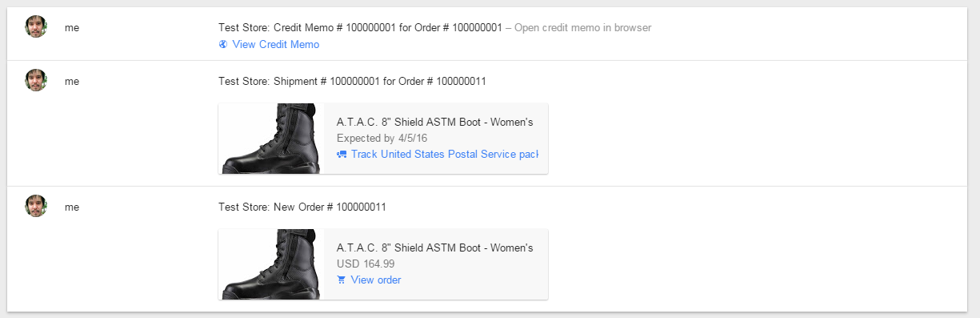Click the sender avatar on the Shipment email
Viewport: 980px width, 318px height.
[x=36, y=80]
